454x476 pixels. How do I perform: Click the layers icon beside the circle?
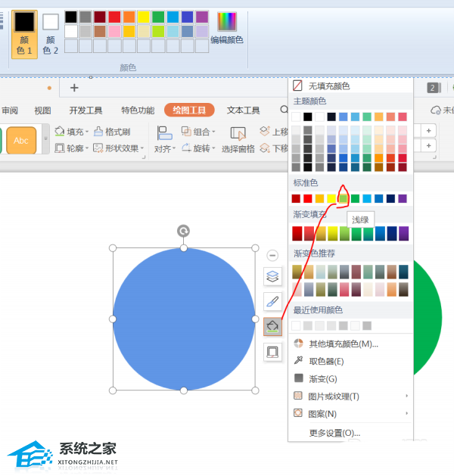pos(272,277)
